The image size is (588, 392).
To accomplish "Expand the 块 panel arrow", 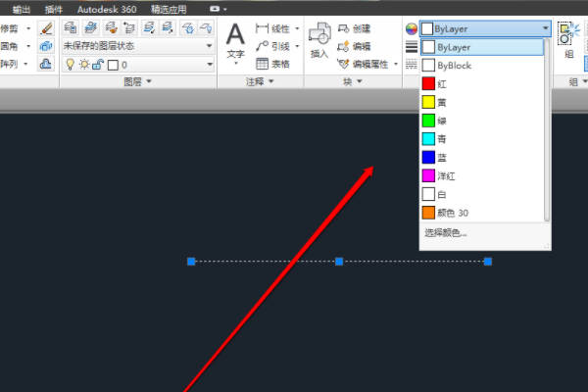I will coord(360,81).
